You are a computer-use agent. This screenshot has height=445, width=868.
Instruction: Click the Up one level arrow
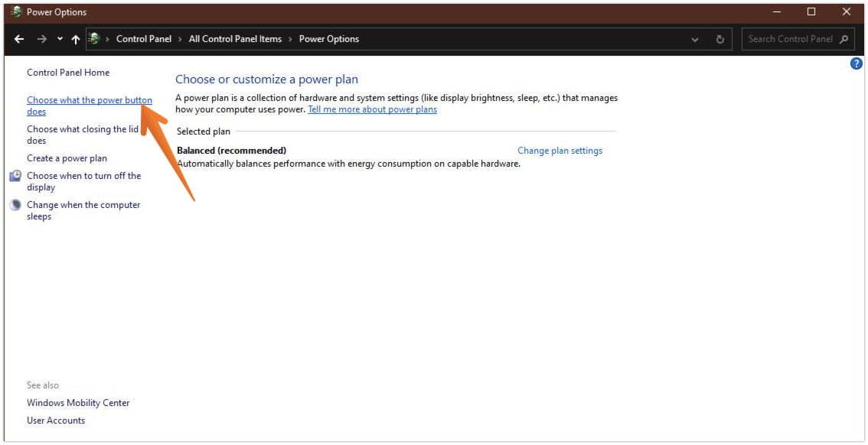point(75,39)
